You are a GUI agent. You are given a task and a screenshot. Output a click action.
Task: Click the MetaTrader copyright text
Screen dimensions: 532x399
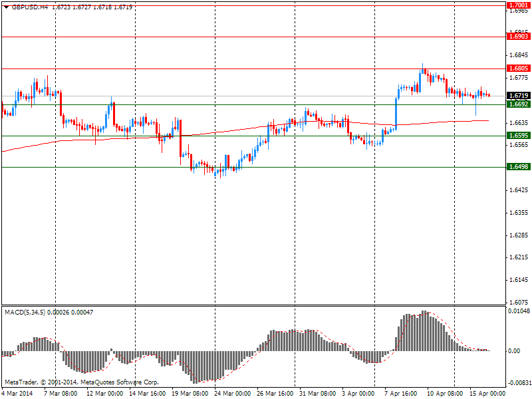pos(82,382)
